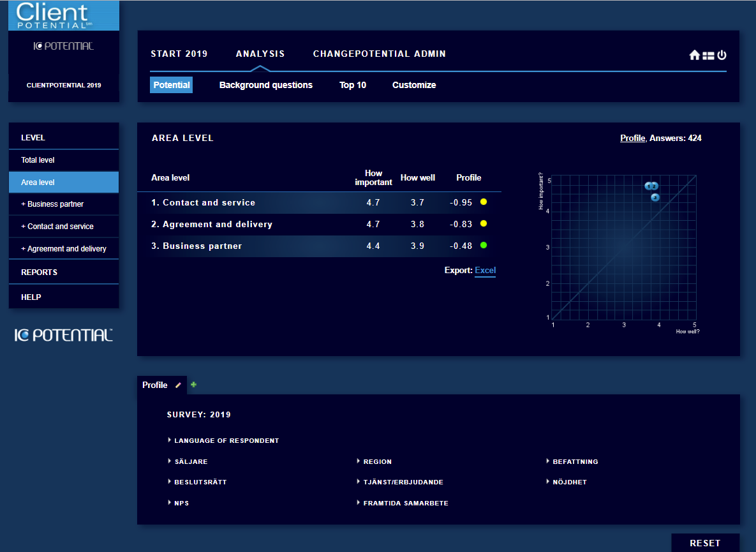Open the Changepotential Admin menu
The width and height of the screenshot is (756, 552).
380,54
